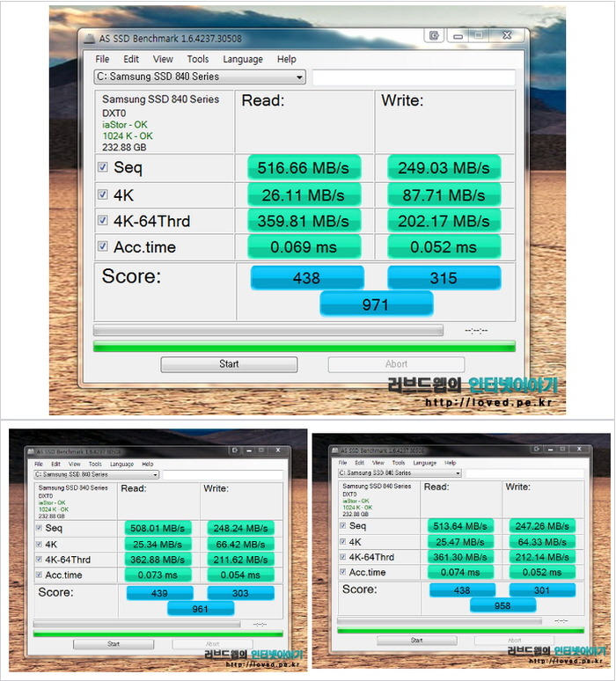The width and height of the screenshot is (616, 681).
Task: Click the screenshot icon in the top window's title bar
Action: click(434, 35)
